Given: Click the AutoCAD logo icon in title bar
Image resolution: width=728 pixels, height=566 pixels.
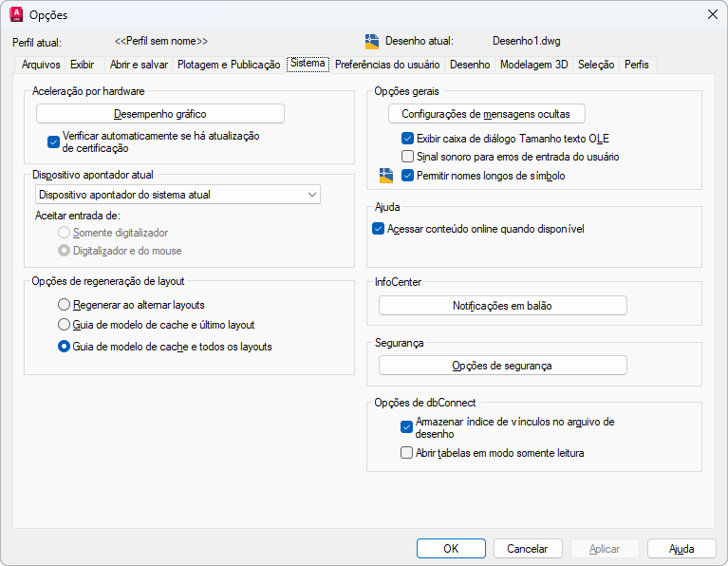Looking at the screenshot, I should coord(16,15).
